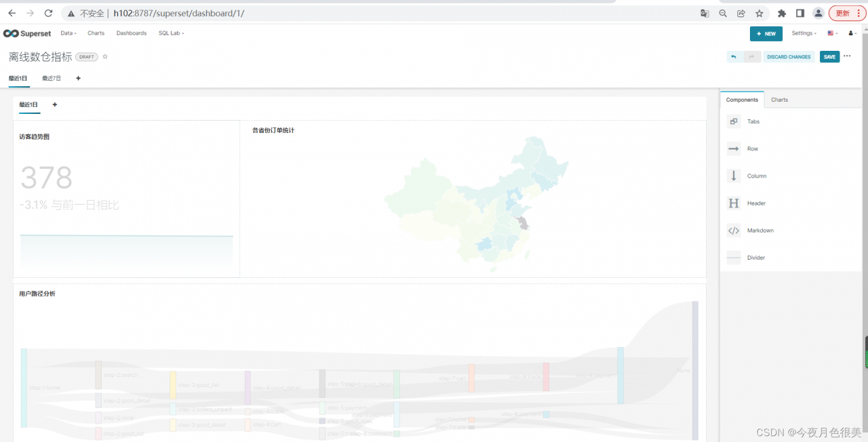Image resolution: width=868 pixels, height=442 pixels.
Task: Edit the dashboard title 离线数仓指标
Action: (40, 57)
